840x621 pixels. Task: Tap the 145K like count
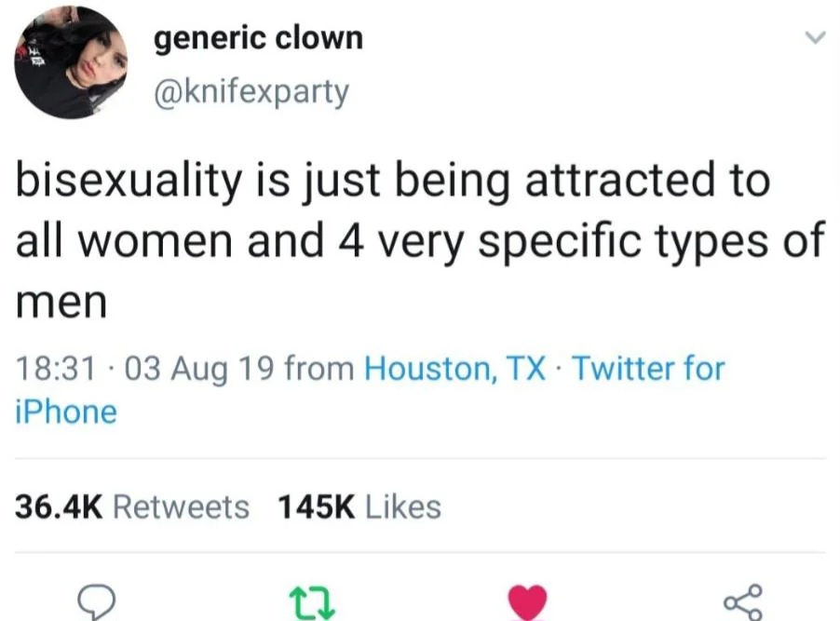316,506
